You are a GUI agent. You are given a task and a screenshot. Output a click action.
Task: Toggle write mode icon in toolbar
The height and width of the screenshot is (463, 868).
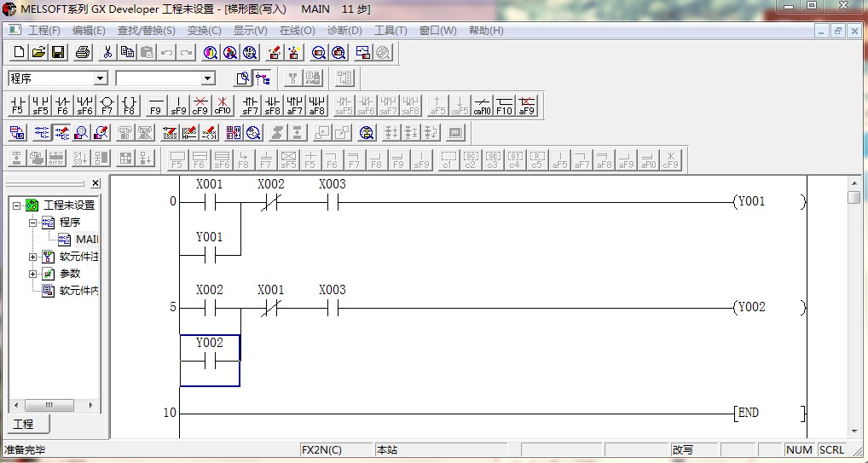click(x=61, y=132)
